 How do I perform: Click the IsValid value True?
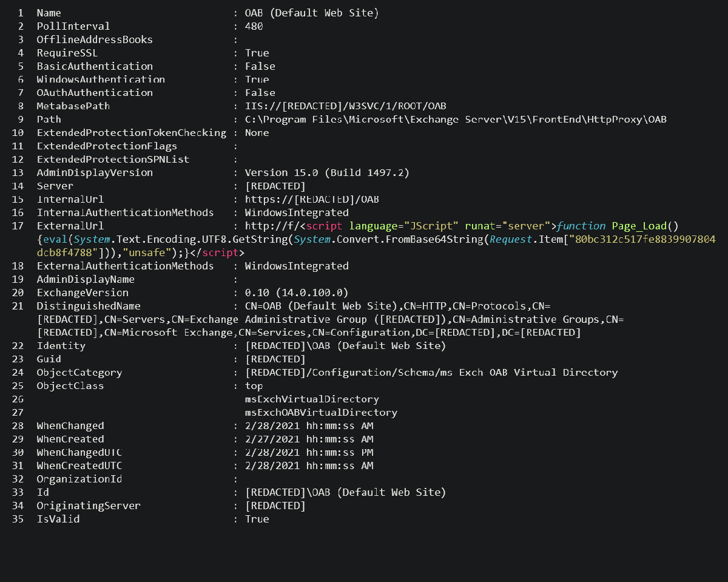(257, 519)
